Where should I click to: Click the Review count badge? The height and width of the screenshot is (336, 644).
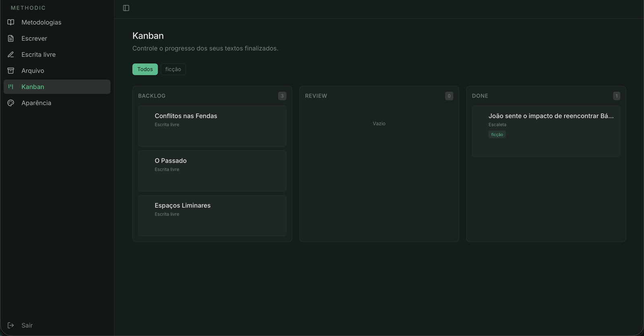(449, 96)
